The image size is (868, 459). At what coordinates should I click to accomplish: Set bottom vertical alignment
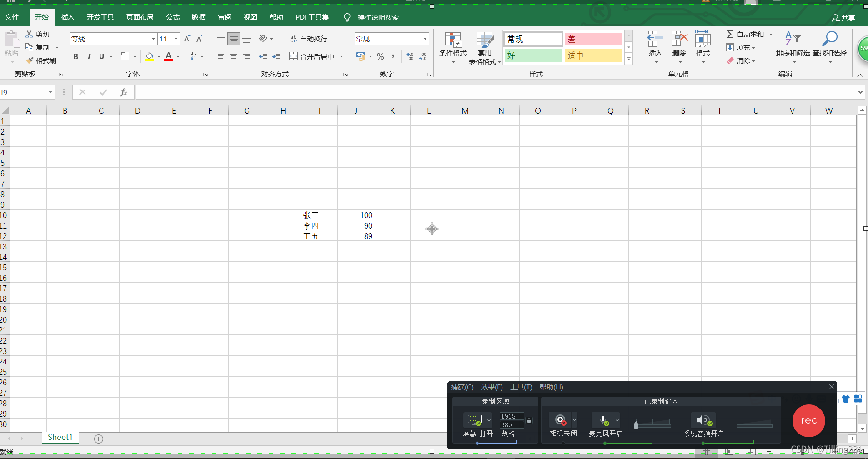(246, 39)
